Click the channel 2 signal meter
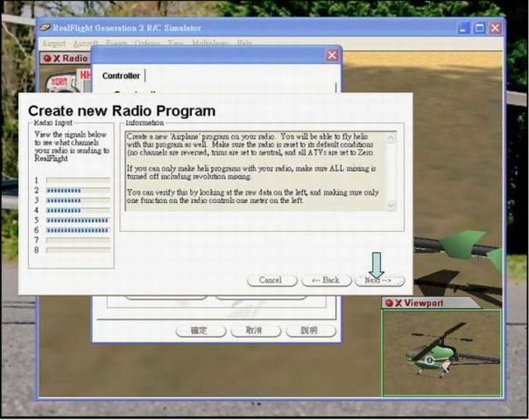The height and width of the screenshot is (420, 529). point(78,191)
